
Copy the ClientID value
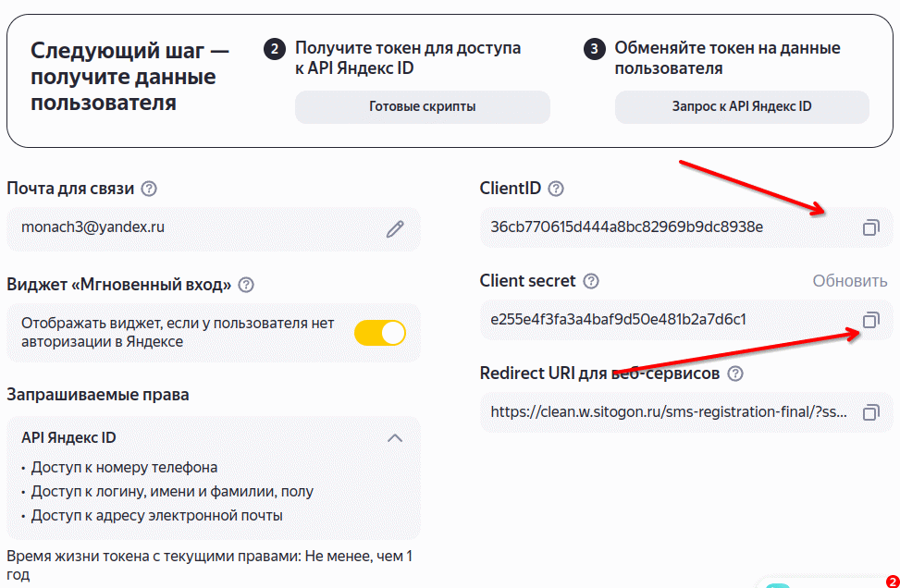pyautogui.click(x=870, y=227)
